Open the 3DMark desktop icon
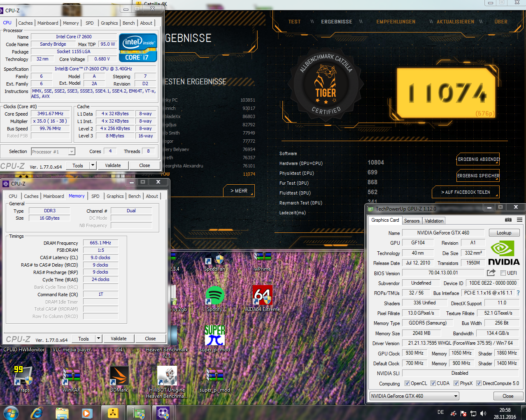 [x=119, y=379]
